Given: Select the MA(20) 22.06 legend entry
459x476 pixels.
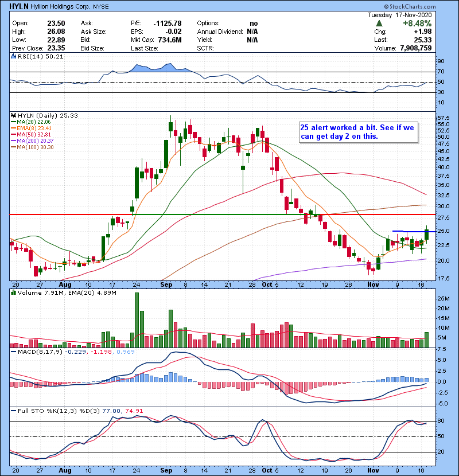Looking at the screenshot, I should click(31, 122).
